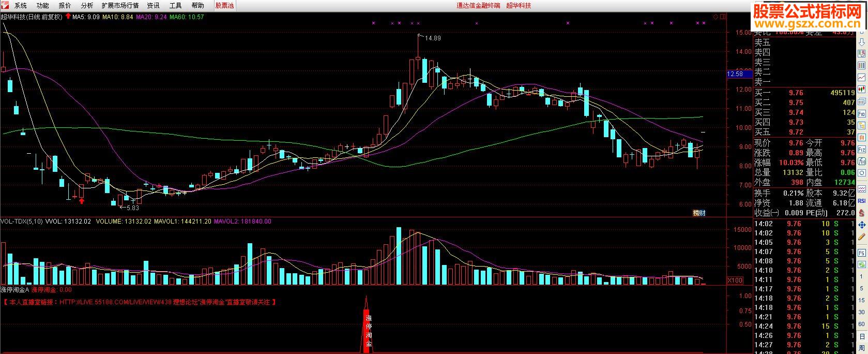The image size is (868, 354).
Task: Click the MA5: 9.09 value
Action: pos(86,17)
